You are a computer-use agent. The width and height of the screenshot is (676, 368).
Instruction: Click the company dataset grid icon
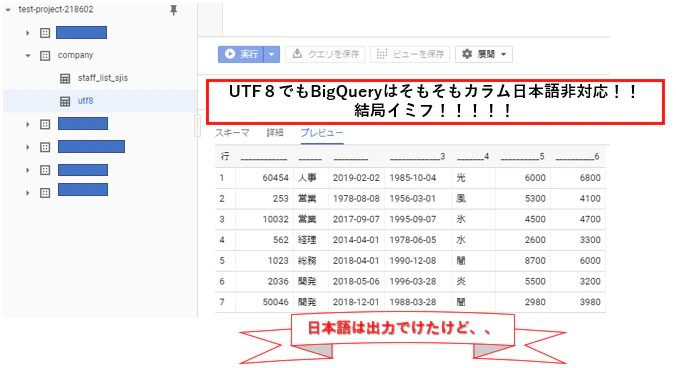pyautogui.click(x=45, y=56)
